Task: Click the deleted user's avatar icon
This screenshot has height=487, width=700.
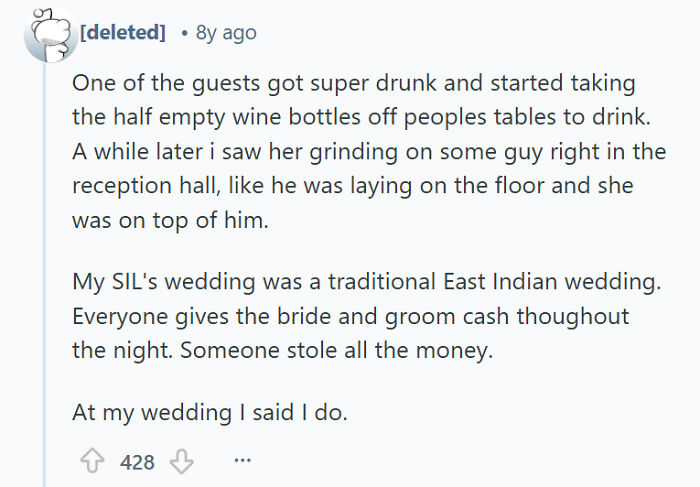Action: point(49,31)
